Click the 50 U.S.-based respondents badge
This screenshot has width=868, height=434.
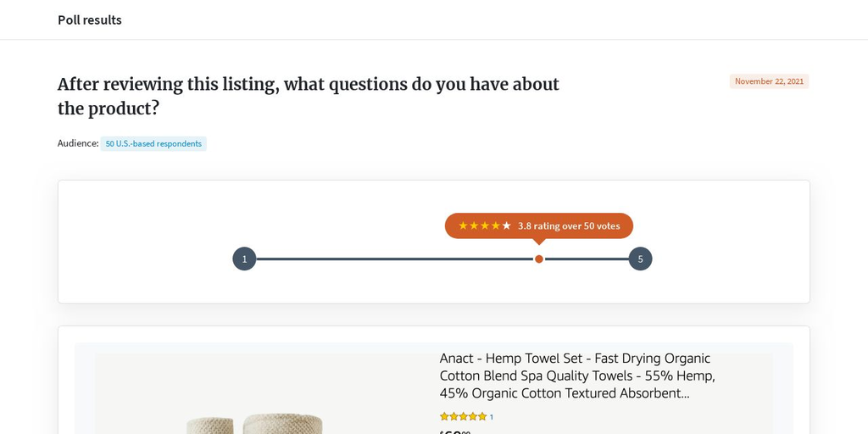click(x=153, y=144)
